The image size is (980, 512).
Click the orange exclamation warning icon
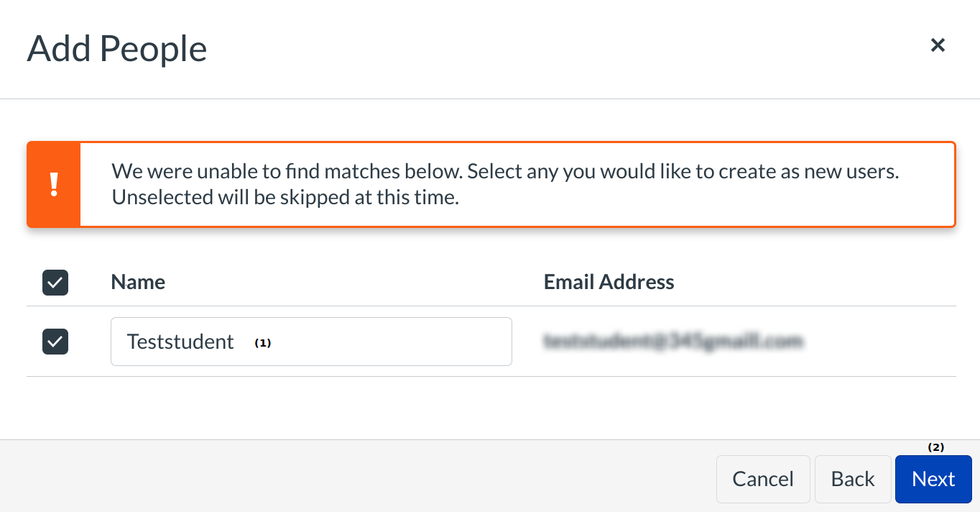(54, 184)
